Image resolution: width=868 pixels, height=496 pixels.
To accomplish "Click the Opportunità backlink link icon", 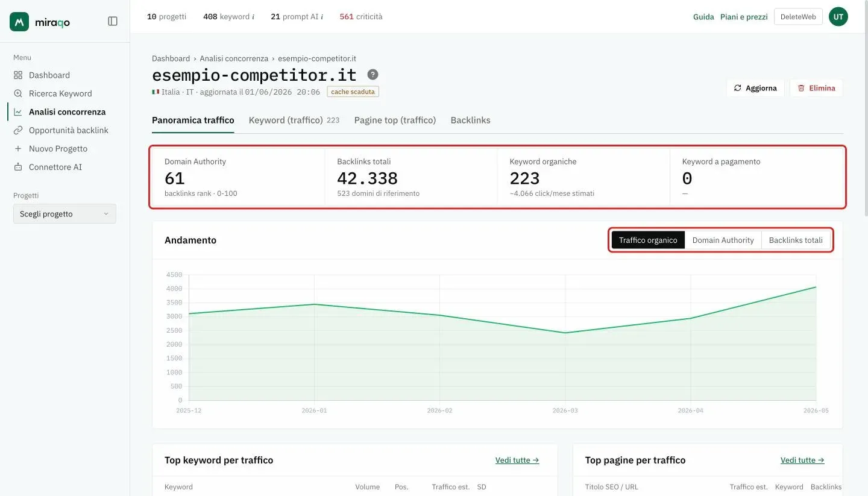I will pyautogui.click(x=18, y=130).
